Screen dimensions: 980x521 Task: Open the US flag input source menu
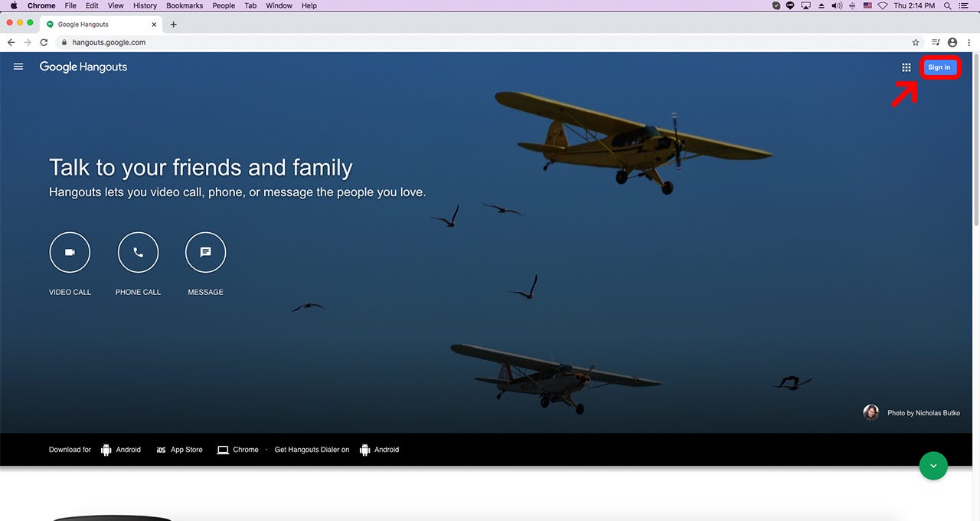[x=867, y=5]
